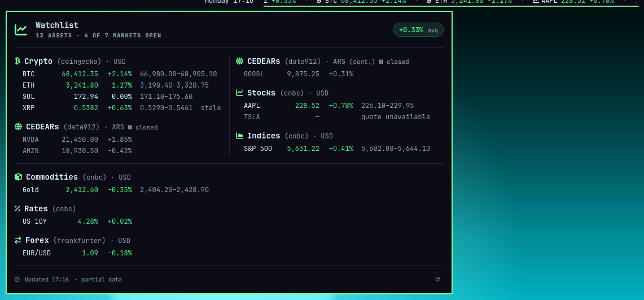644x300 pixels.
Task: Click the partial data status label
Action: 102,280
